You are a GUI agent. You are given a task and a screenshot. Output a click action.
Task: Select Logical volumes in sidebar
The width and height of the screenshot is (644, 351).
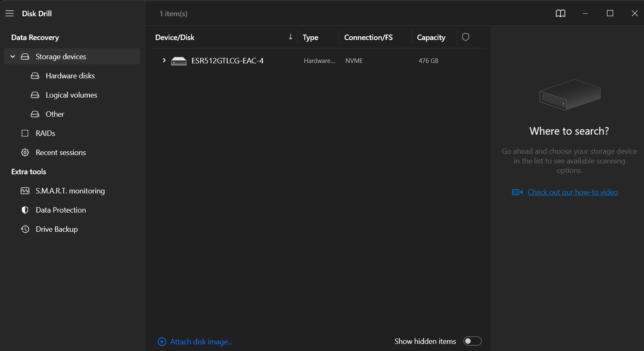click(x=72, y=95)
